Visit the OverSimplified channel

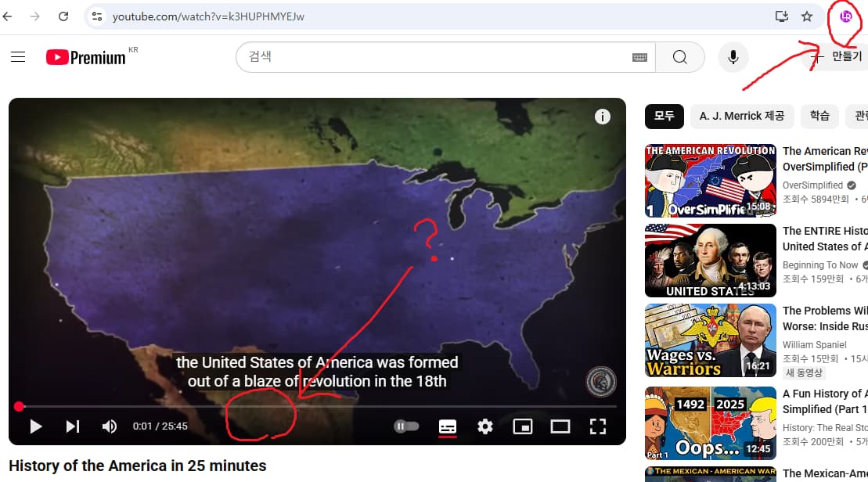(812, 185)
